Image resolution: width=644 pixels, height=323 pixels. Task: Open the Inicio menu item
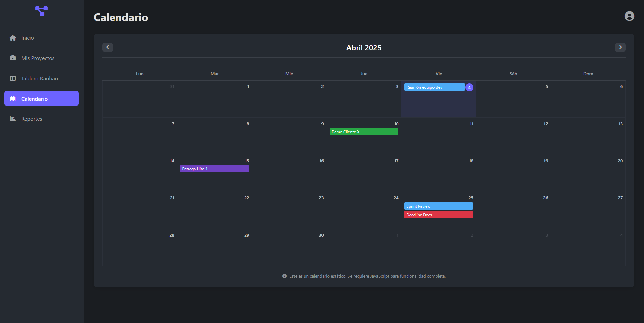point(28,38)
